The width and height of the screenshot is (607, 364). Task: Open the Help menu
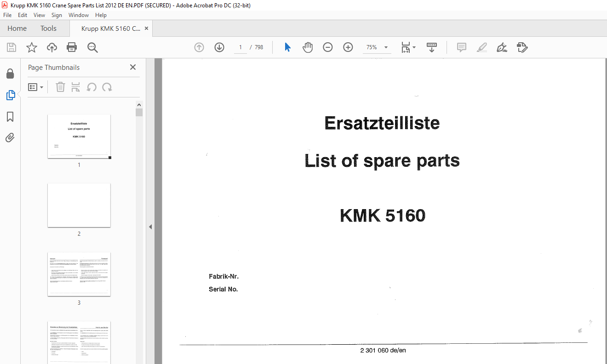click(x=101, y=15)
